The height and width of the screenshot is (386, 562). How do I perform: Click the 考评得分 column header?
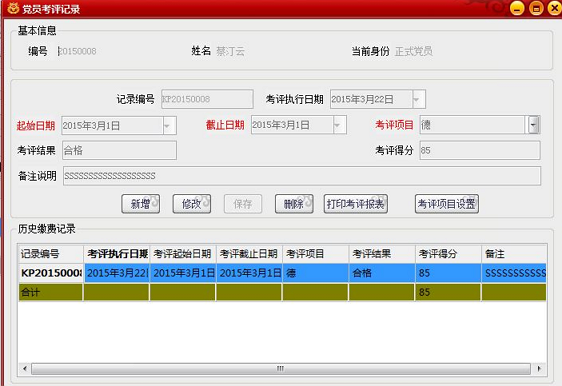pos(448,254)
